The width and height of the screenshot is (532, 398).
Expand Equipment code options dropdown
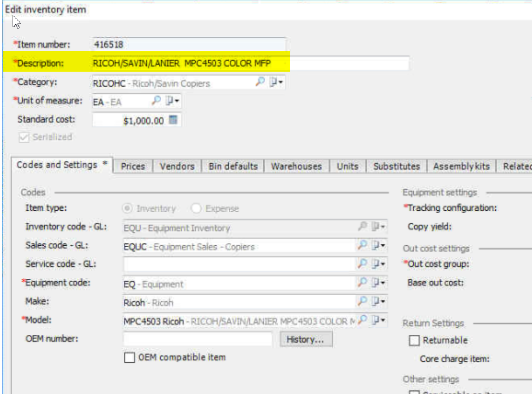coord(378,283)
